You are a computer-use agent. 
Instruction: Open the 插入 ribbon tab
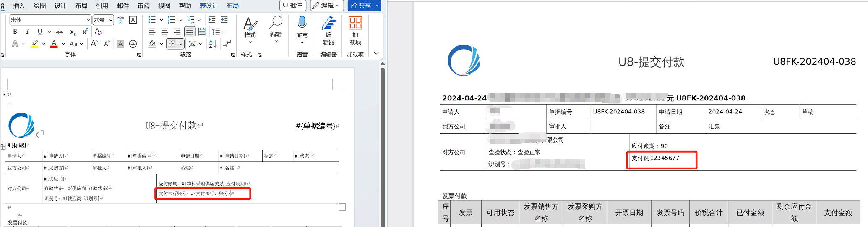(x=19, y=5)
